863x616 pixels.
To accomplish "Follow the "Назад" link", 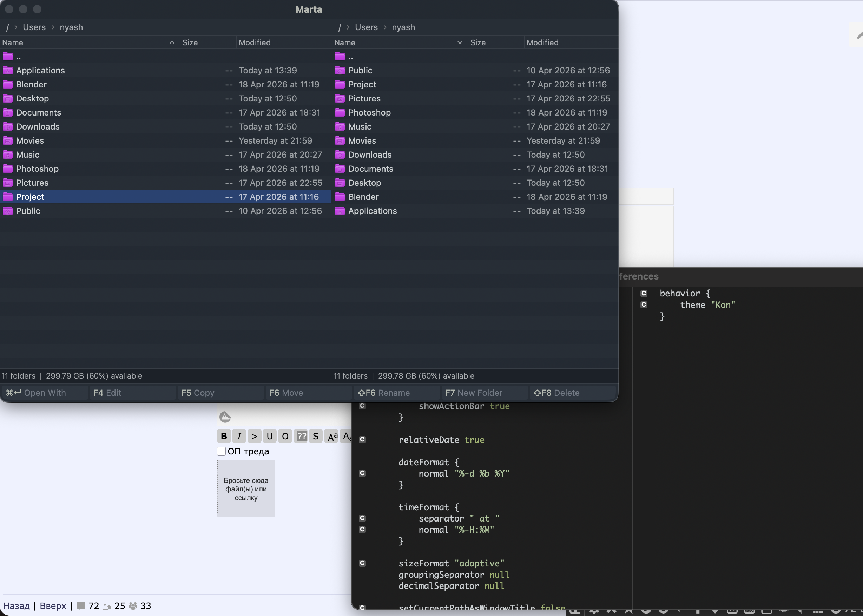I will pos(16,606).
